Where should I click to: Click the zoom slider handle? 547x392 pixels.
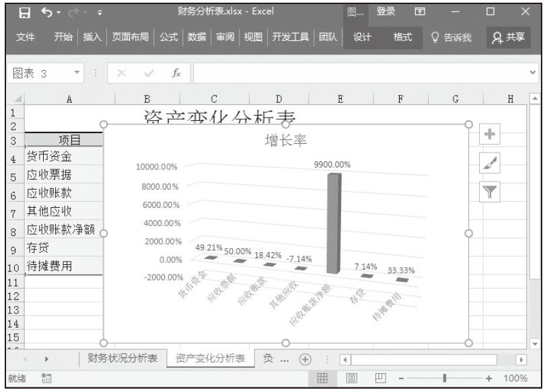coord(444,379)
